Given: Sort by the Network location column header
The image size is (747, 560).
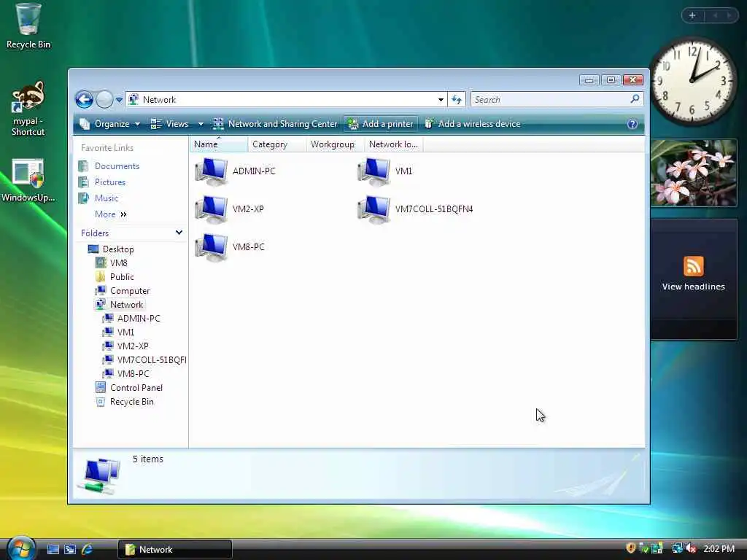Looking at the screenshot, I should [x=393, y=144].
